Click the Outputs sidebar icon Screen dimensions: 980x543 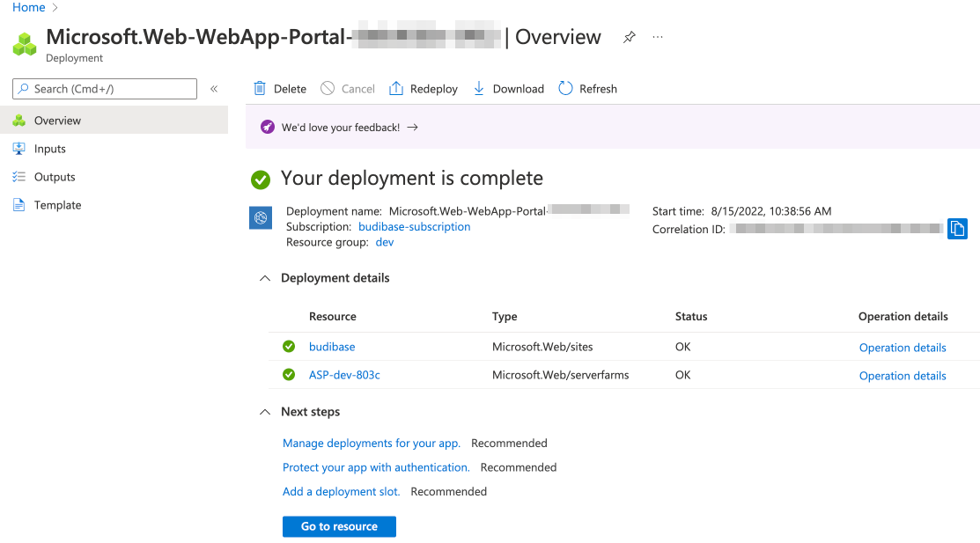pyautogui.click(x=19, y=177)
